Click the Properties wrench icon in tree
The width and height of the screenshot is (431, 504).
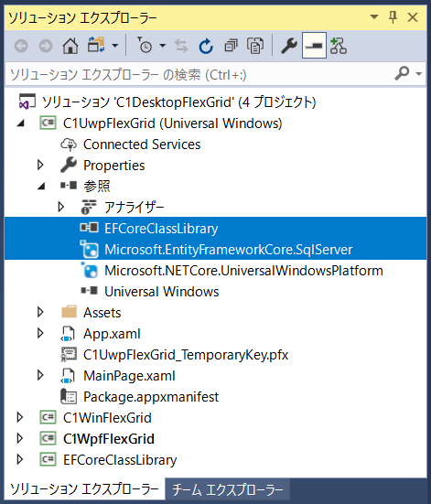(x=69, y=165)
